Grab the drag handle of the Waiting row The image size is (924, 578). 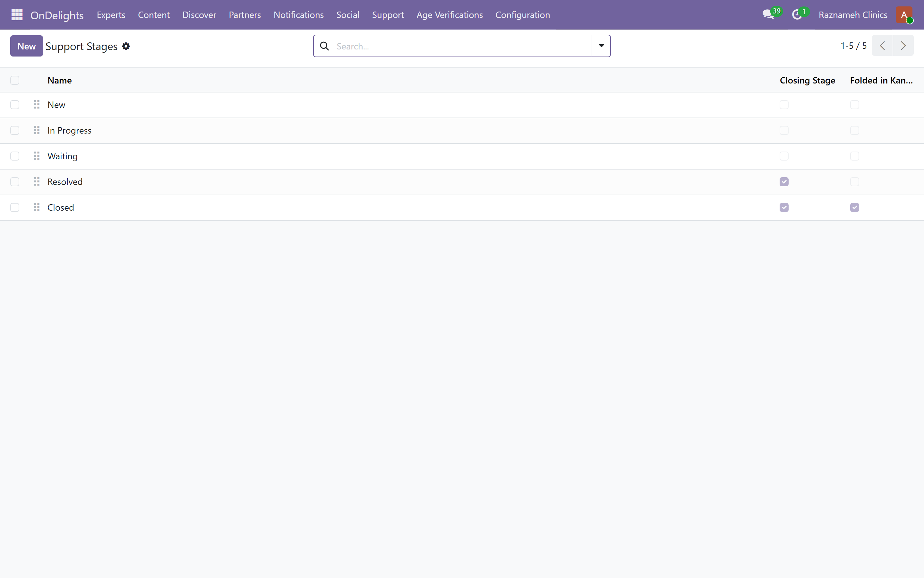coord(37,156)
